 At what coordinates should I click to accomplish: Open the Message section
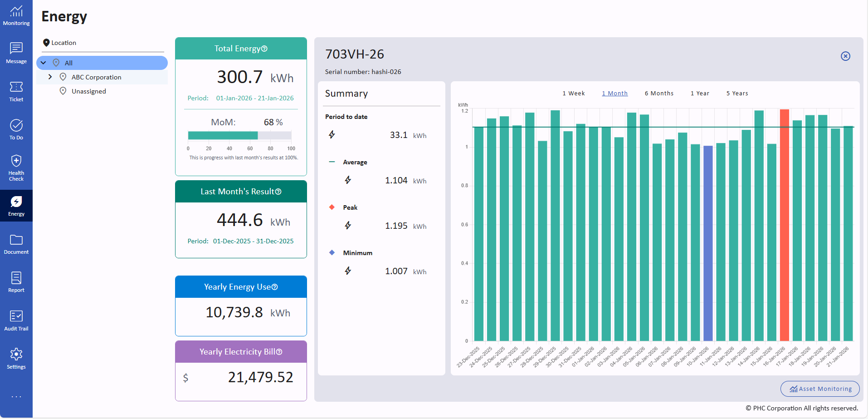16,53
